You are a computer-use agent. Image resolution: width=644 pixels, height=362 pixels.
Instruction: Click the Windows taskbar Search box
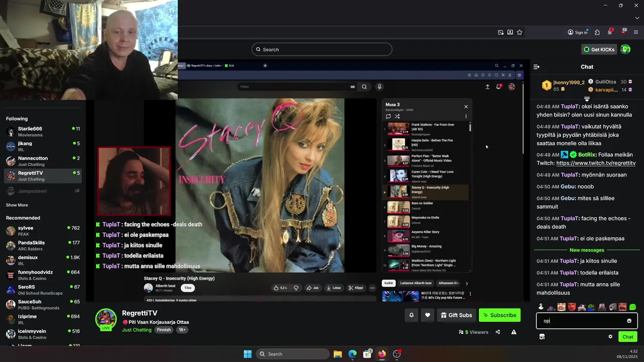coord(292,354)
